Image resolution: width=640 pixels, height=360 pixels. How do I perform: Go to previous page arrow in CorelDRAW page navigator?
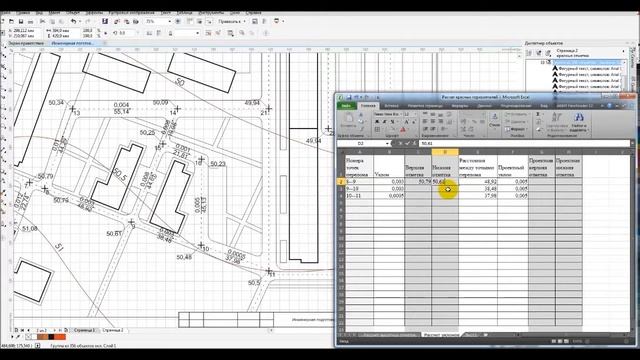tap(29, 330)
